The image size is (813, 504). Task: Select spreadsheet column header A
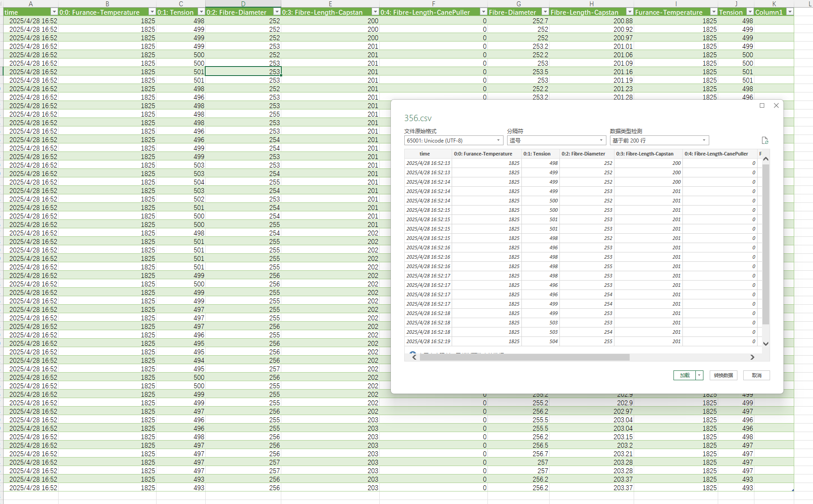(x=31, y=4)
